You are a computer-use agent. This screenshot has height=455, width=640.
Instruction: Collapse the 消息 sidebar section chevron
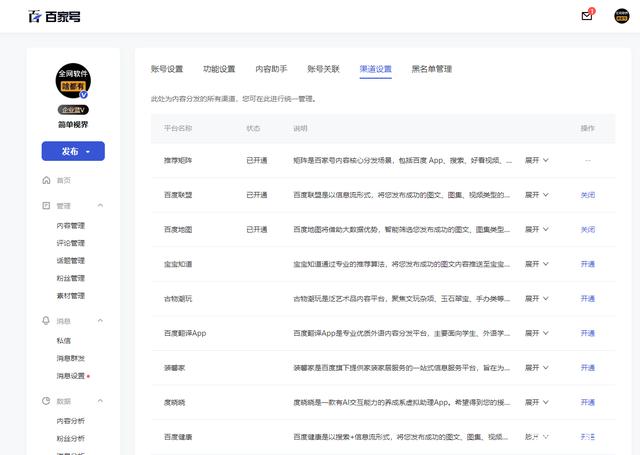tap(100, 320)
